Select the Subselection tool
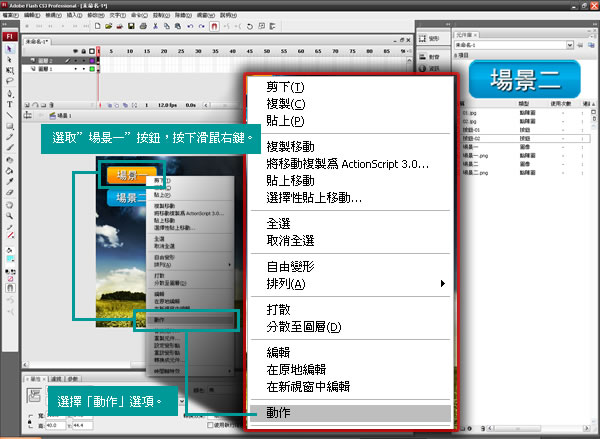The width and height of the screenshot is (600, 439). (x=10, y=60)
